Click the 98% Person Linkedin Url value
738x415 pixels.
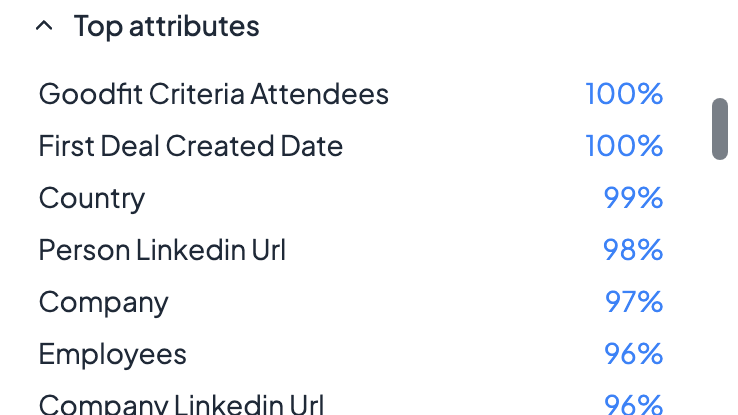[x=633, y=250]
